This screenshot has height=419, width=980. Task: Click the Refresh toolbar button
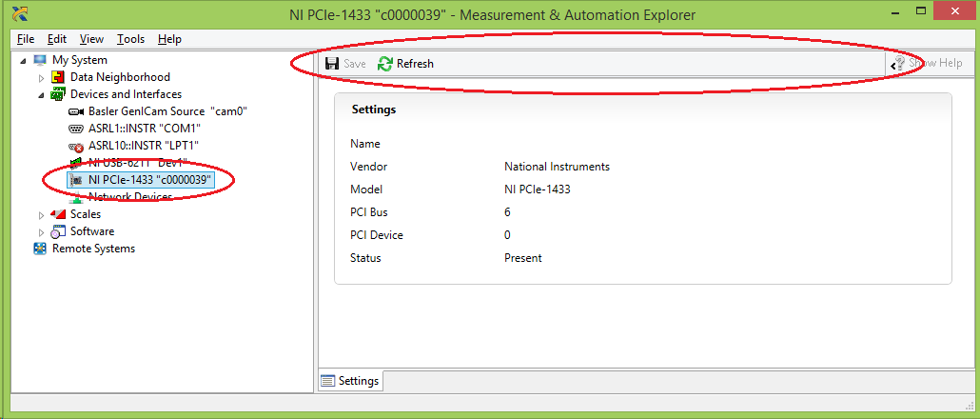coord(406,64)
